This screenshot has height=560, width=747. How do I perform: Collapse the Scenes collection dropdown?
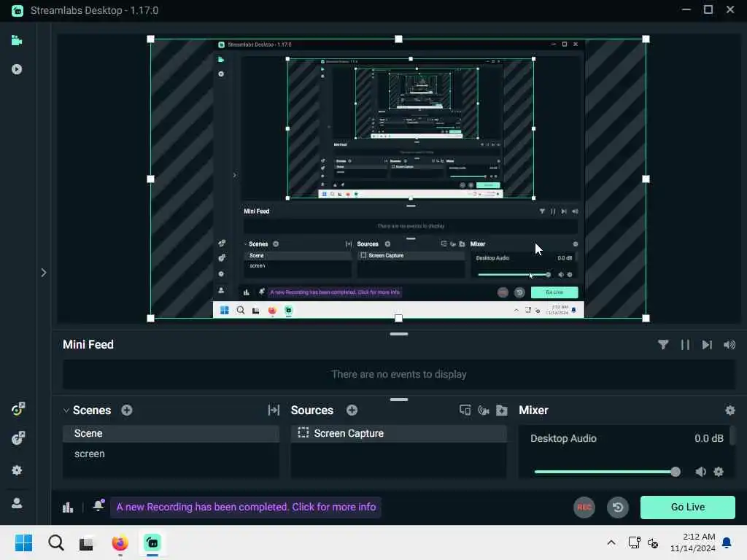[x=66, y=411]
